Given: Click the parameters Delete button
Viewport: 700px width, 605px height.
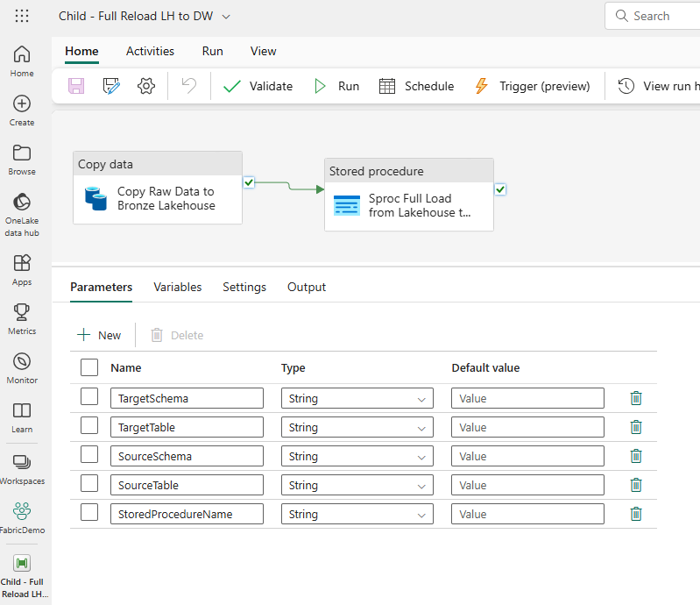Looking at the screenshot, I should [177, 335].
